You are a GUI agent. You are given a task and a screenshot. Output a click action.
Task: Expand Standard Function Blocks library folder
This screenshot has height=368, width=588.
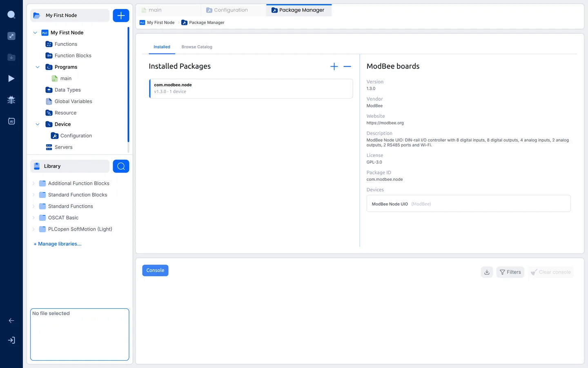coord(33,195)
